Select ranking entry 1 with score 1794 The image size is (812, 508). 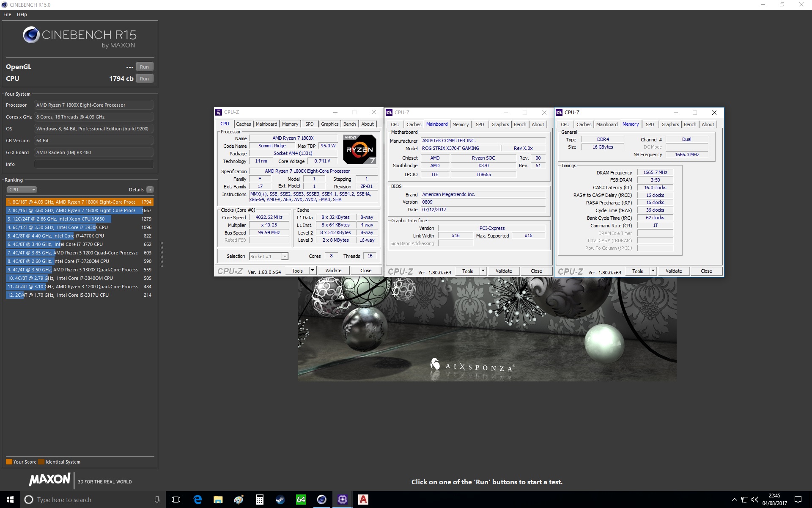[x=80, y=202]
